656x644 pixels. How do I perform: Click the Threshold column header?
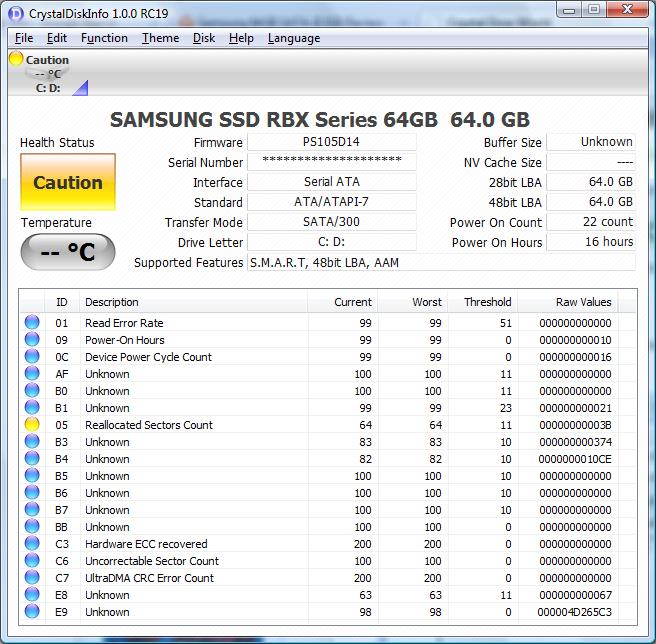[483, 302]
